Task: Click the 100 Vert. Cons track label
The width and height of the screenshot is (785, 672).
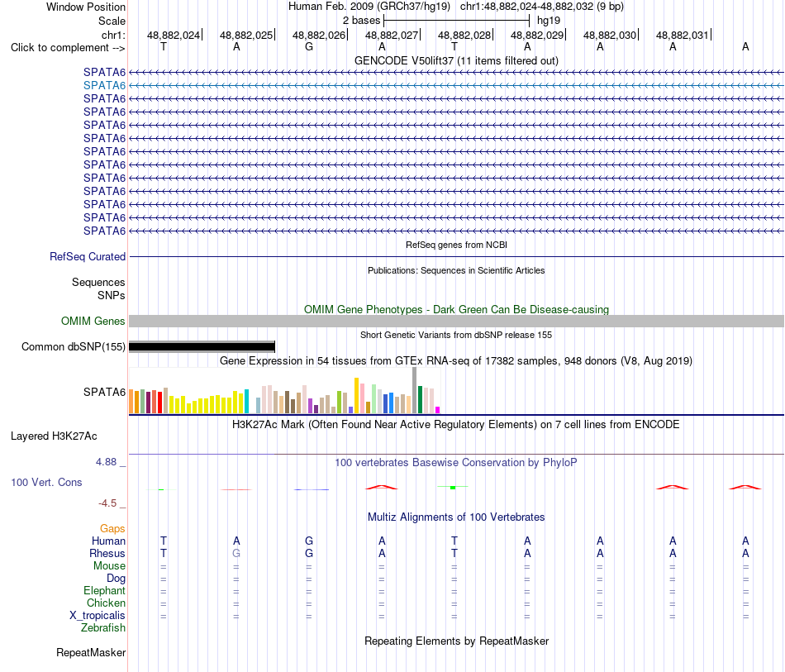Action: click(x=46, y=482)
